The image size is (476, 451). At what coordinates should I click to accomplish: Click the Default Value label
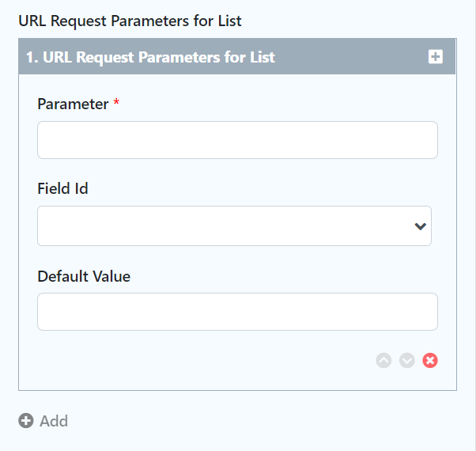point(84,276)
